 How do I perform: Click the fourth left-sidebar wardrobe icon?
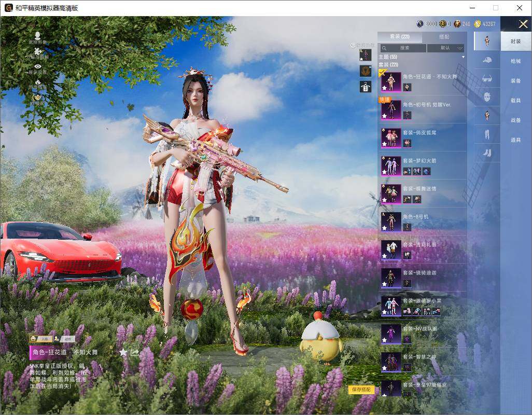coord(38,82)
